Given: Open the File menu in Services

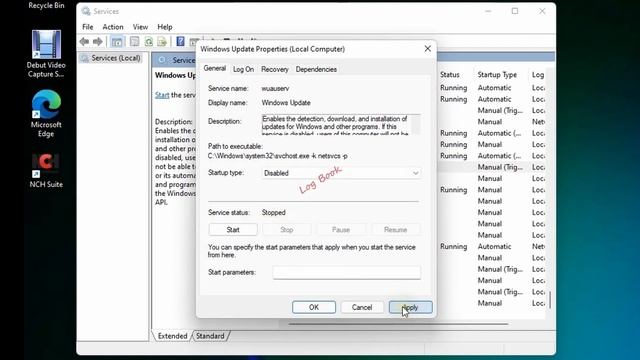Looking at the screenshot, I should pos(88,27).
